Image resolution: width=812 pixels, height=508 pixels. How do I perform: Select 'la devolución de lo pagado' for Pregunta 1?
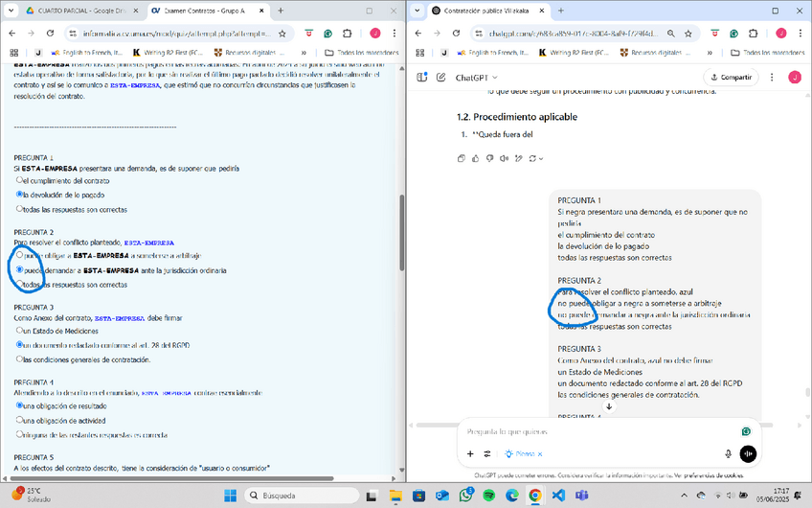click(20, 195)
